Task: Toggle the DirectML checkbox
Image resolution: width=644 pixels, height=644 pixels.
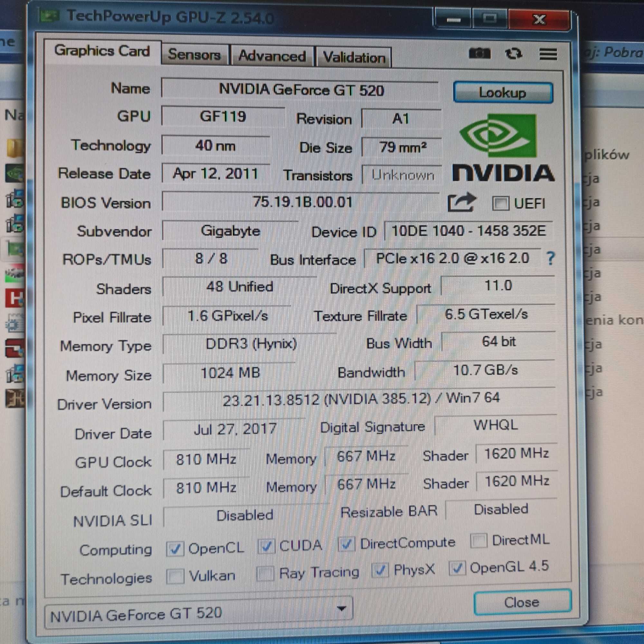Action: (x=479, y=540)
